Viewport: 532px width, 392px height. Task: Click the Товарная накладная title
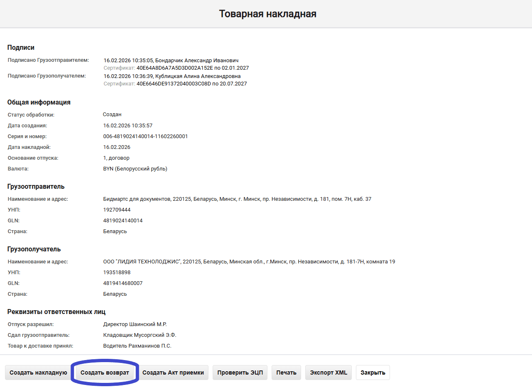(x=267, y=14)
